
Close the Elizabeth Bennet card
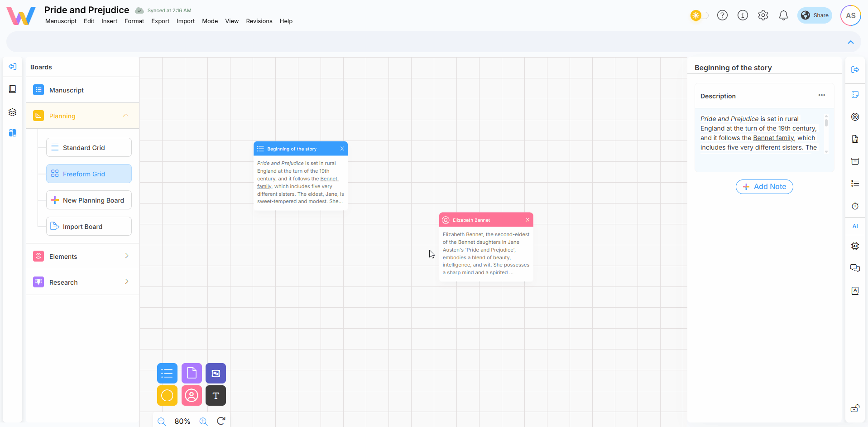[x=528, y=220]
